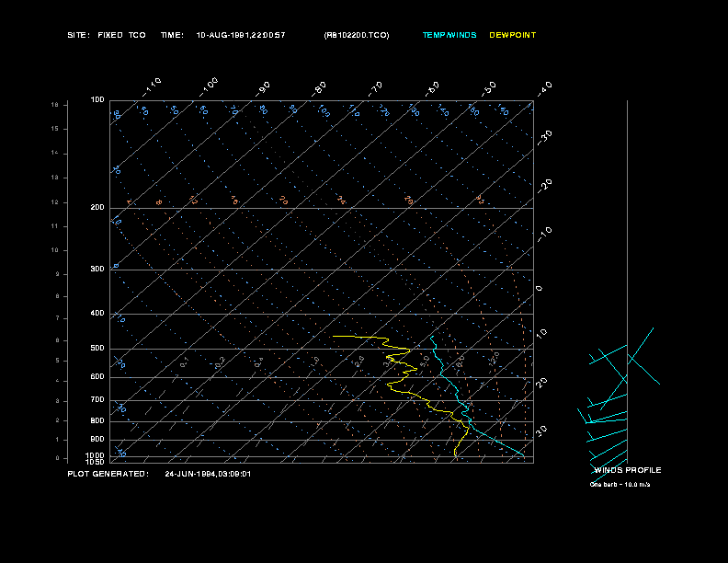
Task: Click the -100 isotherm label on top
Action: (x=209, y=87)
